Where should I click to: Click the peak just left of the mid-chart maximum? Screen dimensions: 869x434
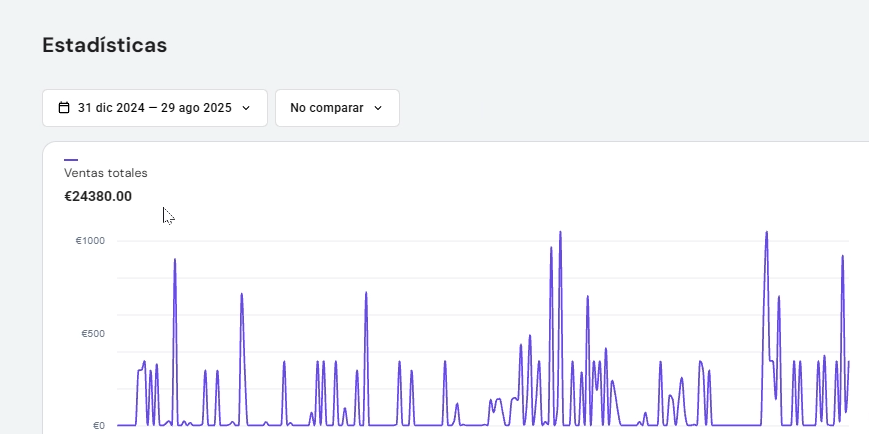click(x=551, y=249)
